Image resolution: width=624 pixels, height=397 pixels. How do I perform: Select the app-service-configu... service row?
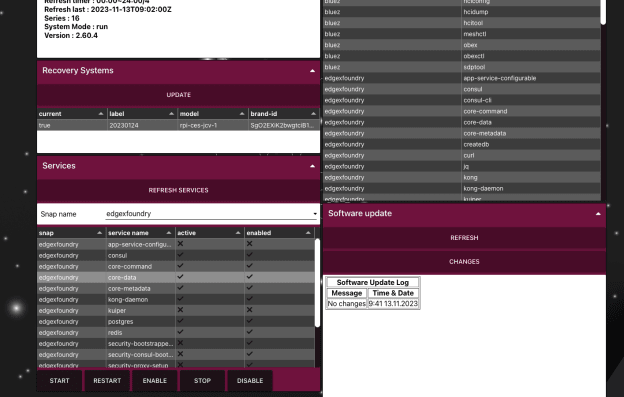point(176,244)
